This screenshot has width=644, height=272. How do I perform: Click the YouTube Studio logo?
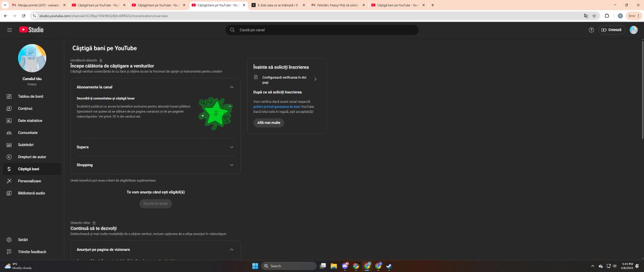[x=31, y=30]
